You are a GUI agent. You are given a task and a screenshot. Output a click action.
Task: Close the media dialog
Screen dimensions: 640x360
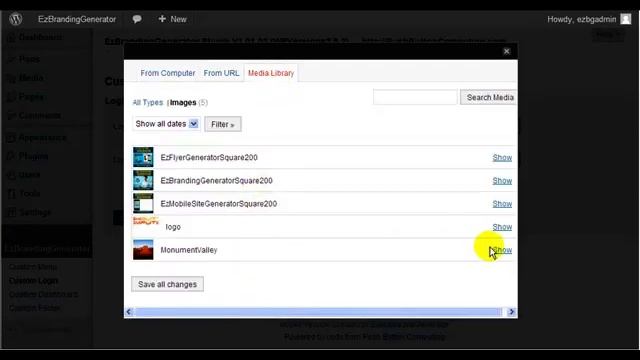click(507, 51)
